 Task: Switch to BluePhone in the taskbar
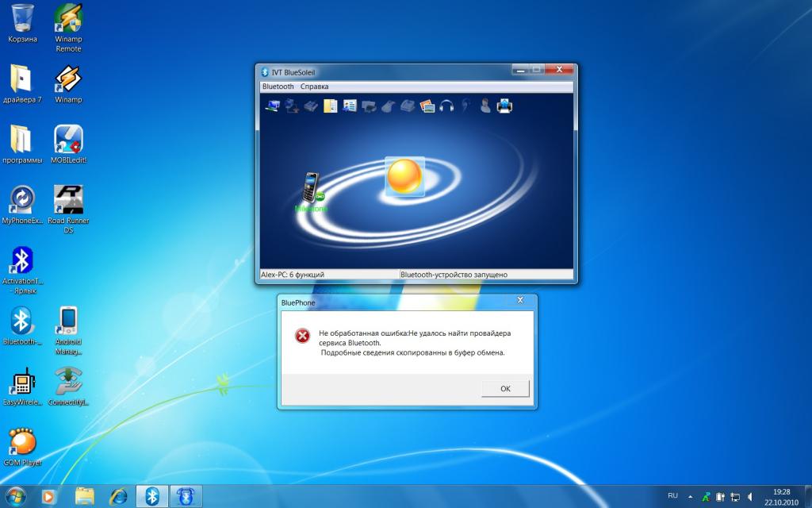click(188, 496)
